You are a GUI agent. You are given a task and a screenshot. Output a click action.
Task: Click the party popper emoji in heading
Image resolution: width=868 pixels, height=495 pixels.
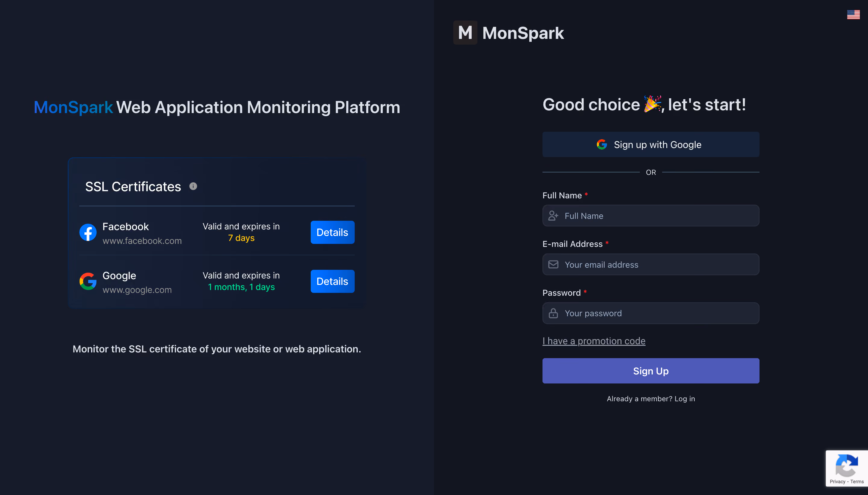pyautogui.click(x=653, y=104)
